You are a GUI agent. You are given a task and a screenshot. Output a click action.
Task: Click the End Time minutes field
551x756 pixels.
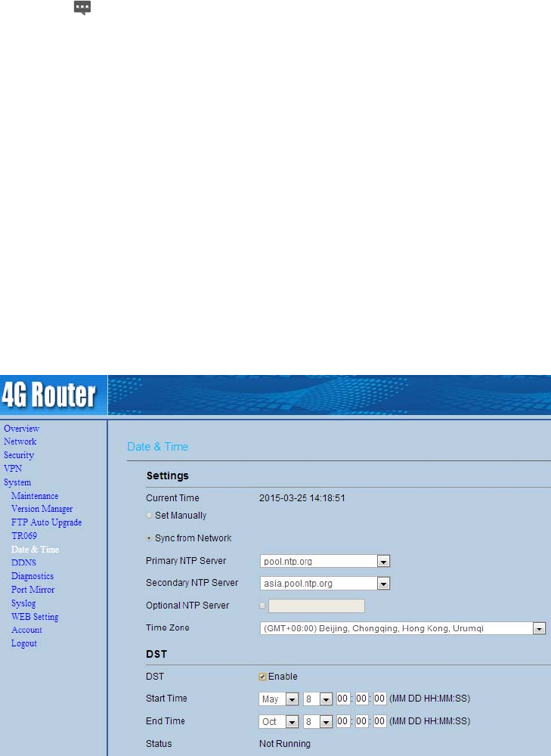click(x=361, y=721)
